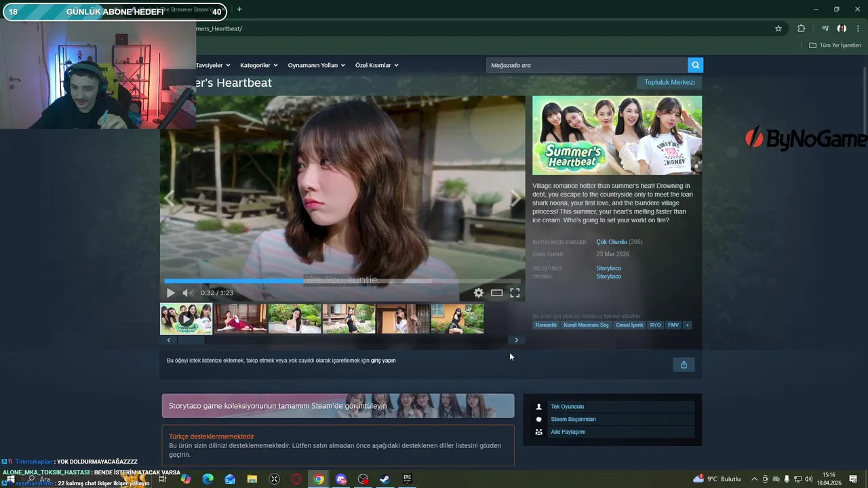
Task: Select the screenshot of the woman in red dress
Action: [x=241, y=319]
